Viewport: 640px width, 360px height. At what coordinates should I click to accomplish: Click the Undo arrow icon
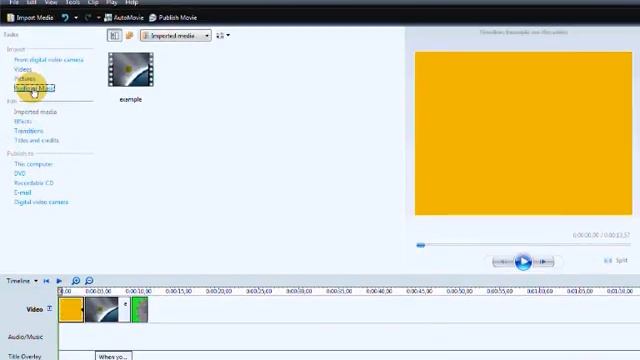65,18
